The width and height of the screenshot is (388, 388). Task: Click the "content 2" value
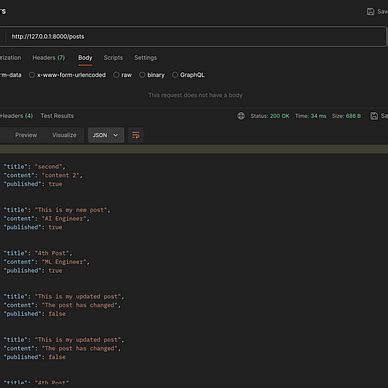point(61,175)
